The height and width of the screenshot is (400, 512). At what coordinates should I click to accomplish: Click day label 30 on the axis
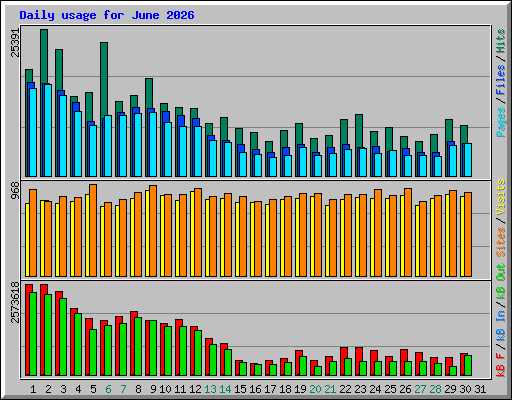point(465,389)
